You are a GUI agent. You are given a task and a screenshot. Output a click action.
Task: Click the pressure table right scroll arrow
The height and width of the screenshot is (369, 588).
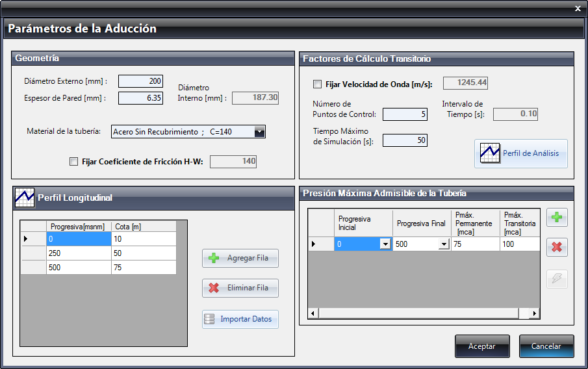click(534, 313)
